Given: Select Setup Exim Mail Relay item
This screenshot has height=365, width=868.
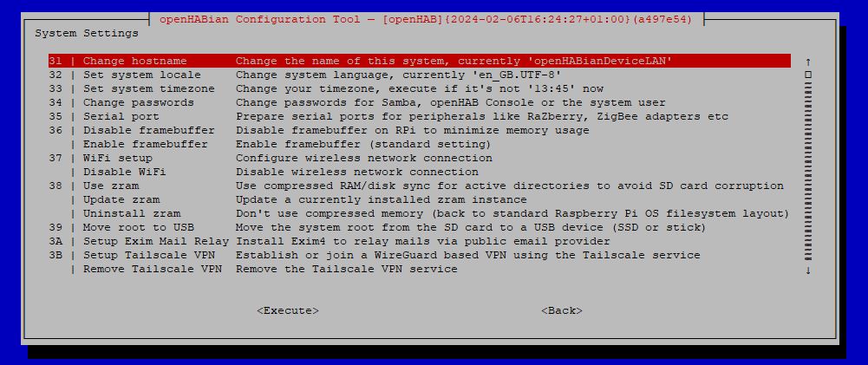Looking at the screenshot, I should pyautogui.click(x=419, y=241).
